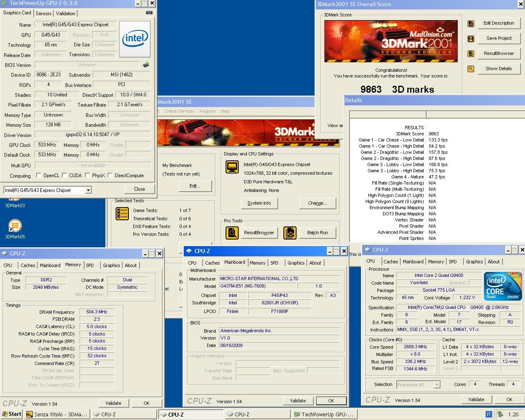
Task: Click Validate in the Mainboard CPU-Z window
Action: [298, 401]
